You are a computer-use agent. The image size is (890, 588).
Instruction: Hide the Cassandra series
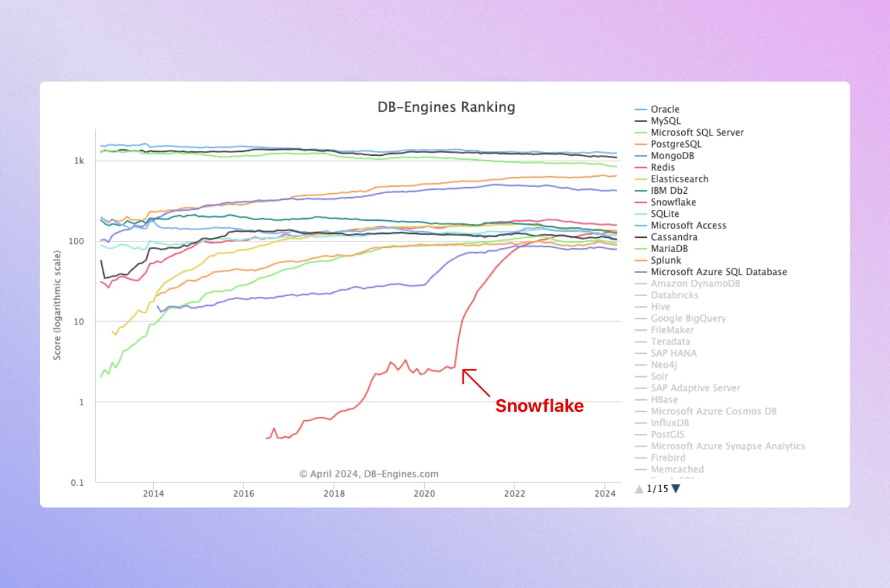(666, 237)
